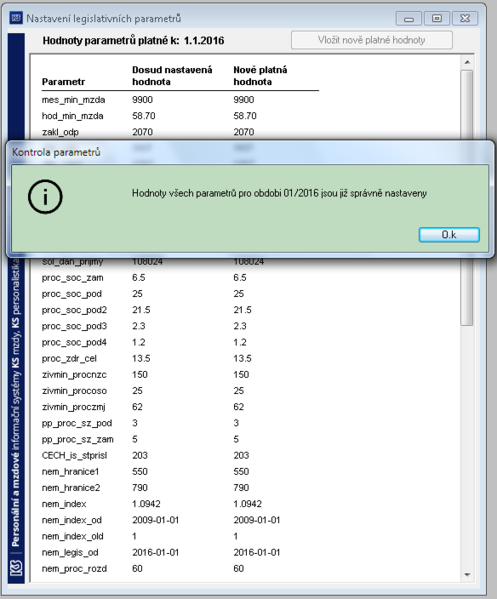Image resolution: width=497 pixels, height=599 pixels.
Task: Click the info icon in Kontrola parametrů dialog
Action: click(x=45, y=197)
